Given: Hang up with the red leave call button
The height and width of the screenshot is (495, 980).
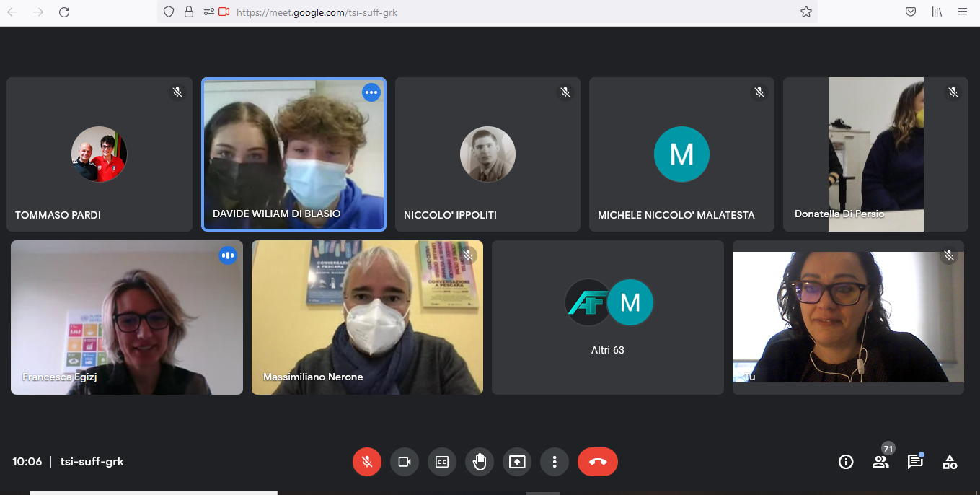Looking at the screenshot, I should 598,462.
